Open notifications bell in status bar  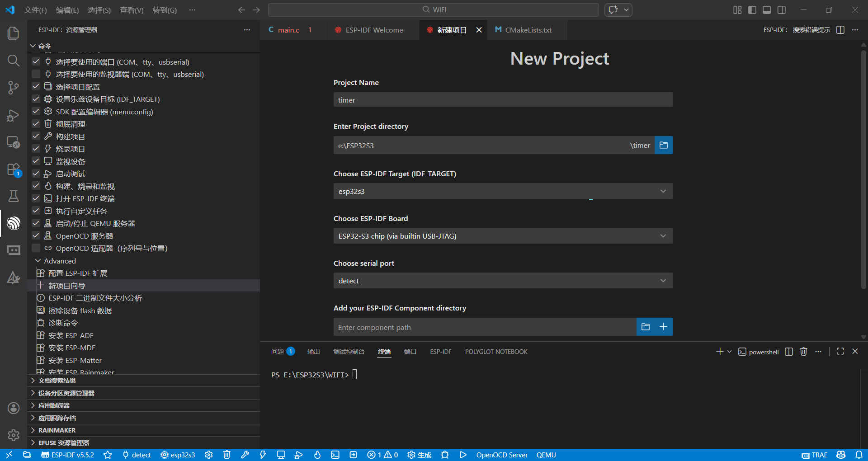point(859,455)
